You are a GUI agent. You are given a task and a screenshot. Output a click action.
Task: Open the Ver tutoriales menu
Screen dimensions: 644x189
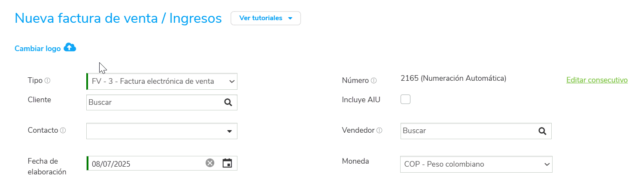pos(266,18)
